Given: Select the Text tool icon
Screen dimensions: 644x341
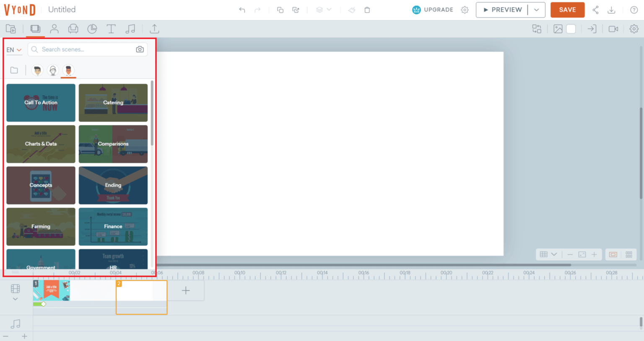Looking at the screenshot, I should pyautogui.click(x=111, y=29).
